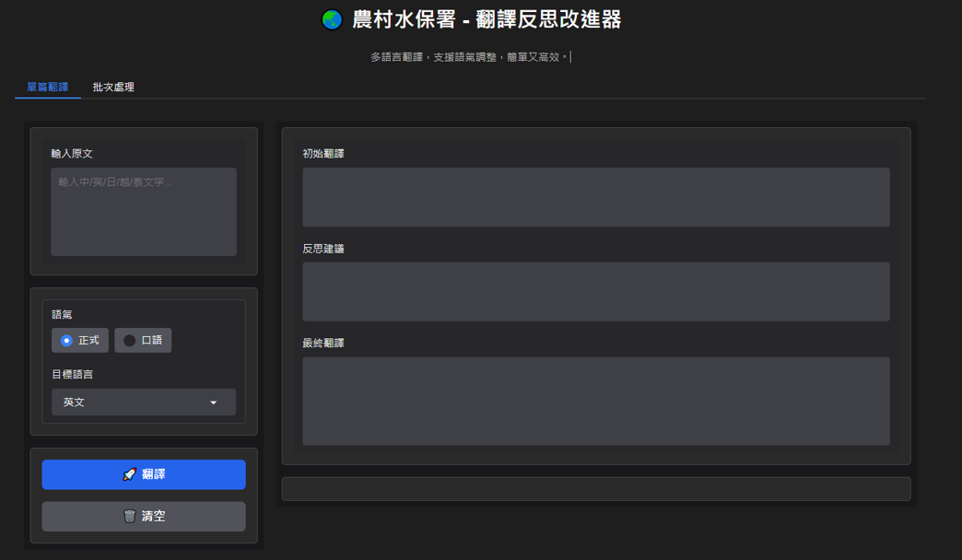Viewport: 962px width, 560px height.
Task: Click the 農村水保署 - 翻譯反思改進器 title
Action: (487, 19)
